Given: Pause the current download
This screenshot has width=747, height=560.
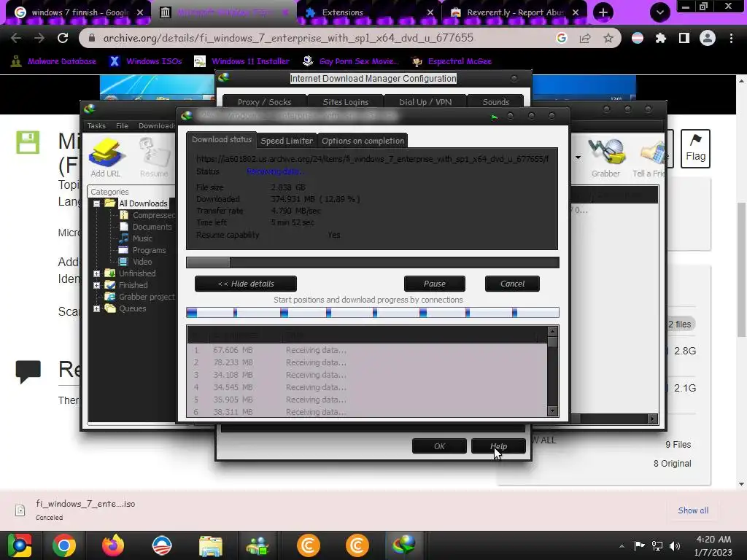Looking at the screenshot, I should (x=435, y=284).
